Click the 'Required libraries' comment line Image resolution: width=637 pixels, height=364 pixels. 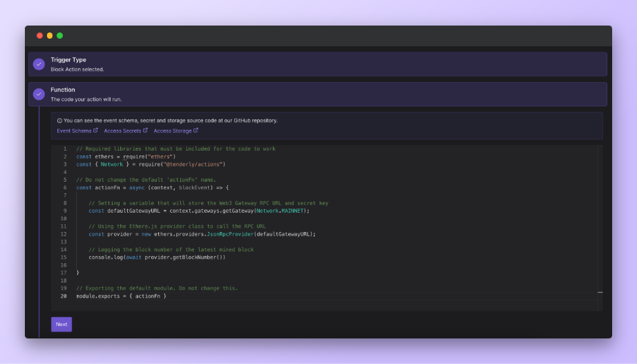[176, 149]
